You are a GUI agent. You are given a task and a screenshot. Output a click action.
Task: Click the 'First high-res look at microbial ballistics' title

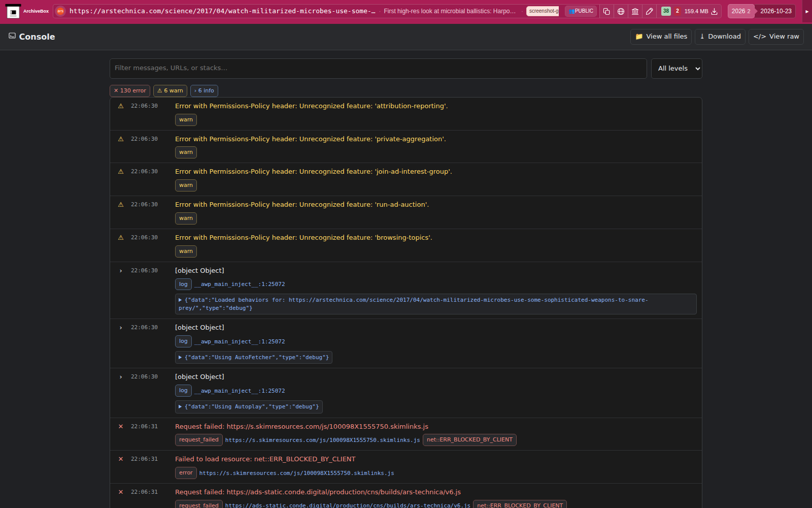(450, 11)
